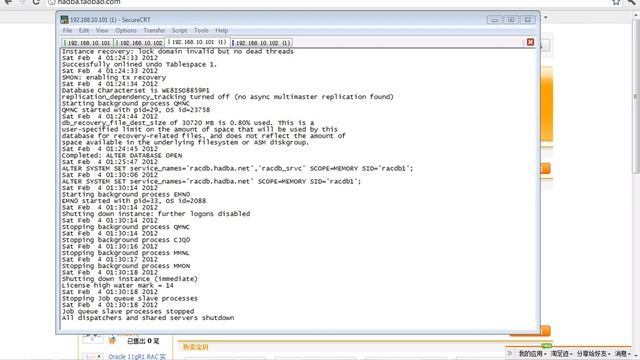Close active tab with red X icon

click(530, 42)
